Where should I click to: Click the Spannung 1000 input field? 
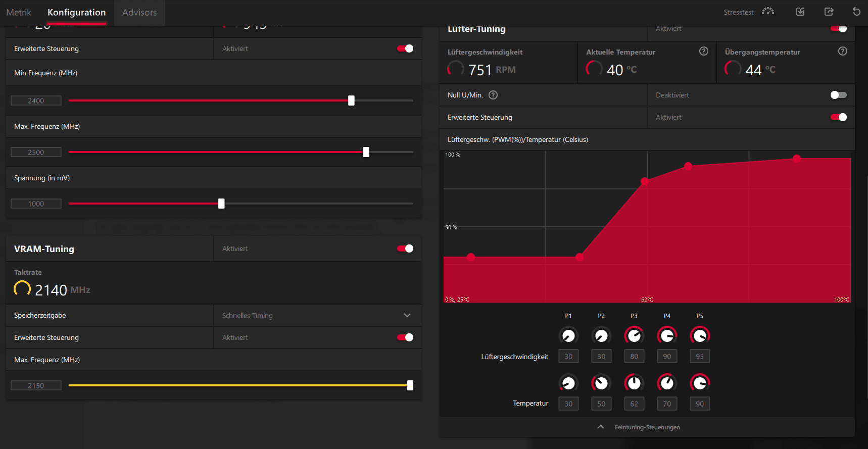(36, 204)
